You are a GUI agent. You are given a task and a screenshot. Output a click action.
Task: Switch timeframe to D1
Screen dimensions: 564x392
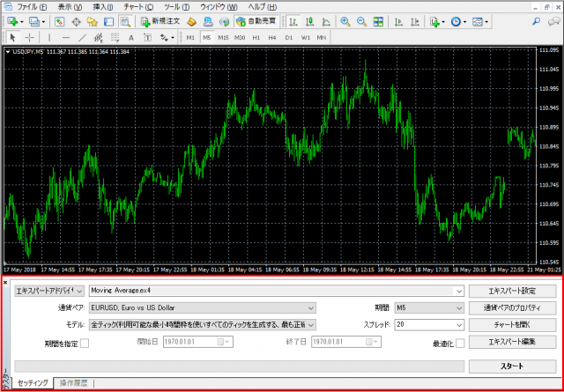(x=289, y=37)
